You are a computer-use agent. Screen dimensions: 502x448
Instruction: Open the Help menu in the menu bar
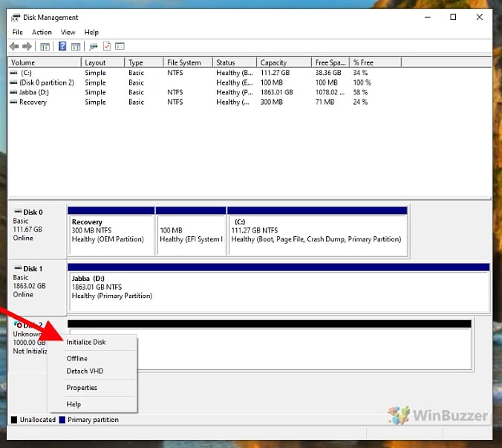pos(91,33)
